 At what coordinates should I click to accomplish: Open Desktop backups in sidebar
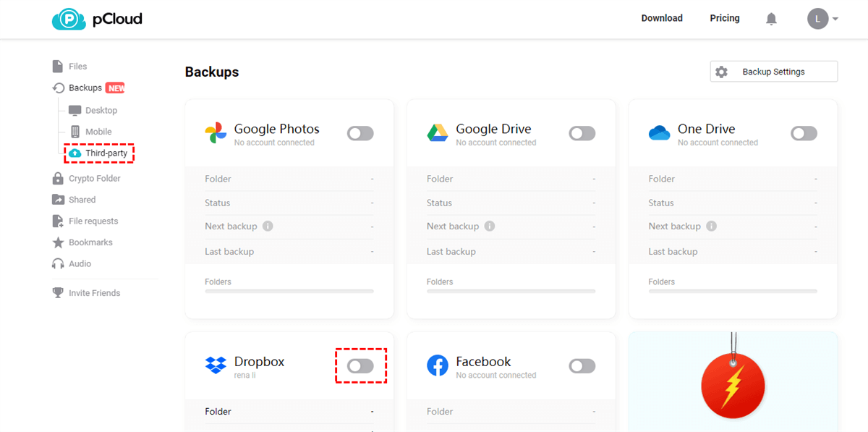click(101, 111)
